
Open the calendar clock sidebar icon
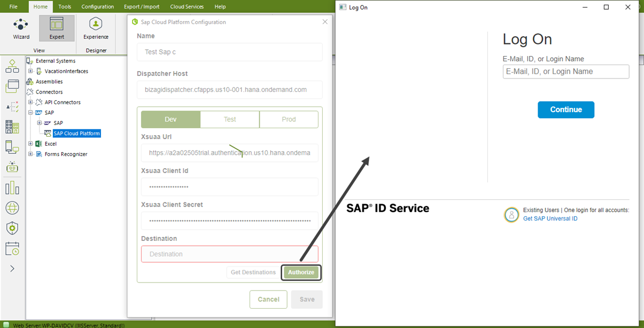(12, 248)
